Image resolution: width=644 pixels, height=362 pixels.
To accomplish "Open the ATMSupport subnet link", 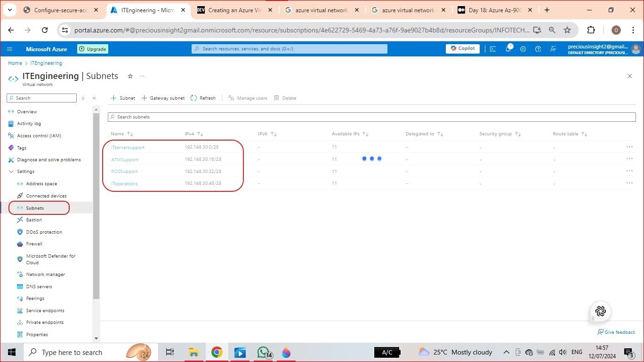I will point(125,159).
